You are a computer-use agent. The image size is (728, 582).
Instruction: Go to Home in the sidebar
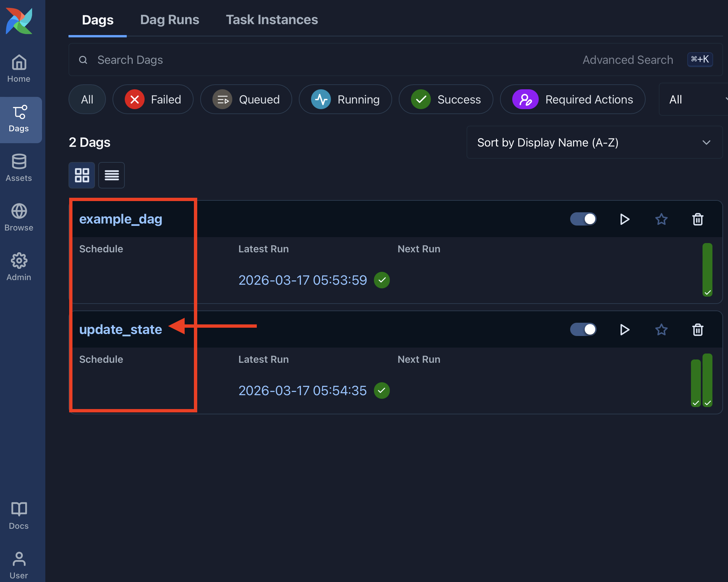click(19, 69)
